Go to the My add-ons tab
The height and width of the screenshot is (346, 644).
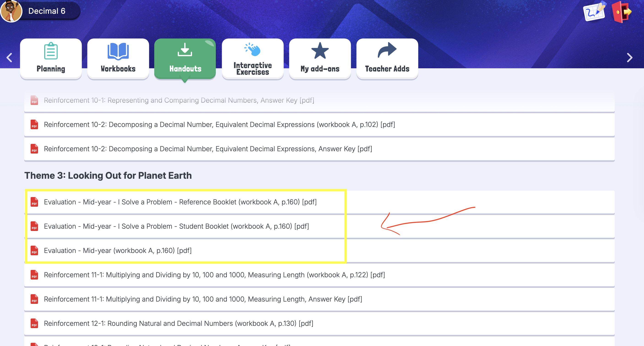(320, 59)
